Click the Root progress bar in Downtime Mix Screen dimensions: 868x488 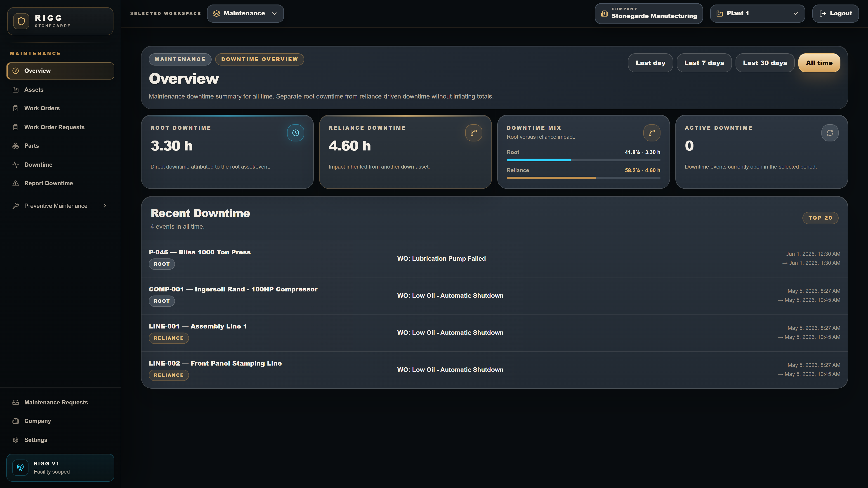[x=583, y=160]
